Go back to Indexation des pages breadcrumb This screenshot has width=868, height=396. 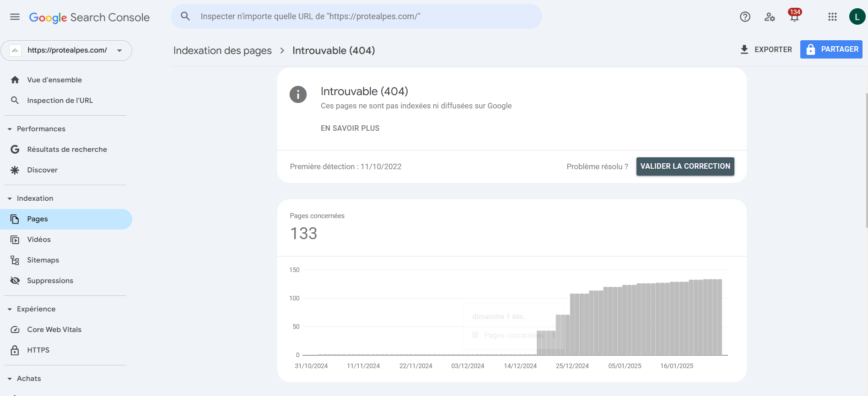[x=222, y=51]
